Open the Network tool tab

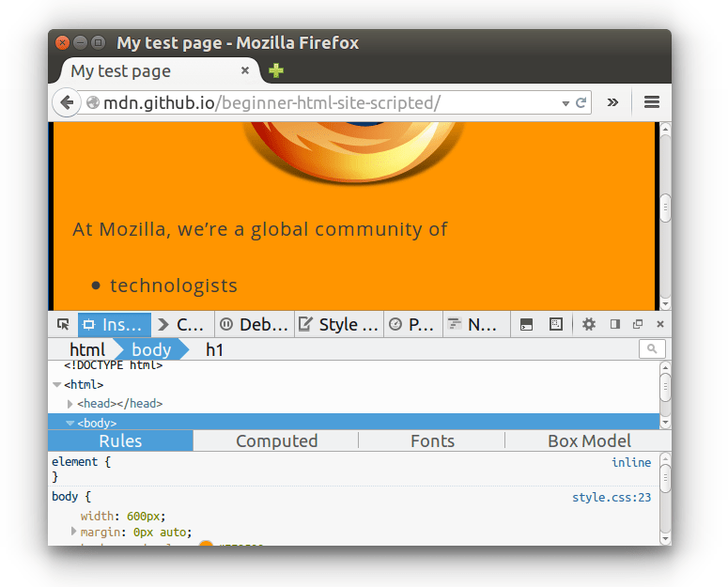click(x=475, y=324)
